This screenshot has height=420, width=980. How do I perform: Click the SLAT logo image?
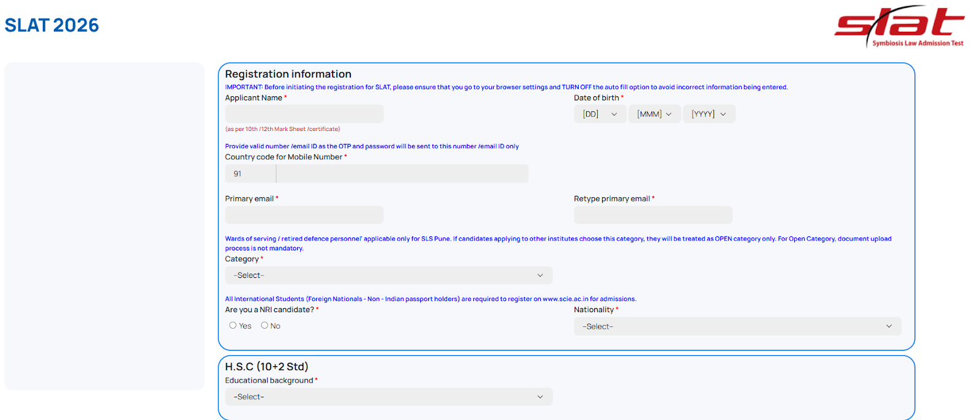899,26
